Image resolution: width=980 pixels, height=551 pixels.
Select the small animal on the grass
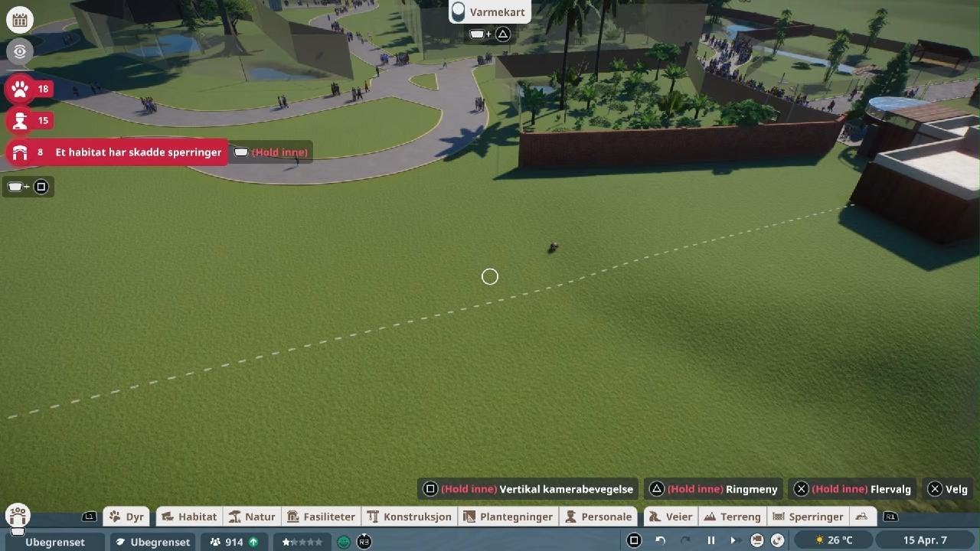pyautogui.click(x=553, y=247)
